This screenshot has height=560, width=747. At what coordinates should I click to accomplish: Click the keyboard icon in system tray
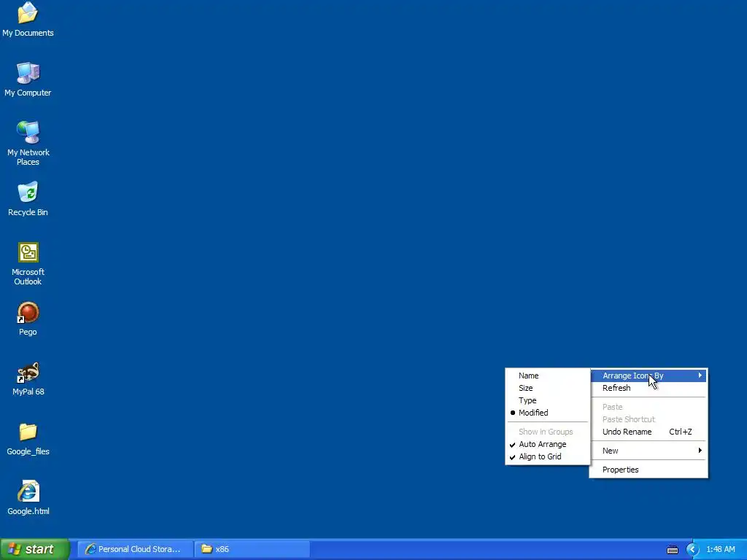(672, 550)
